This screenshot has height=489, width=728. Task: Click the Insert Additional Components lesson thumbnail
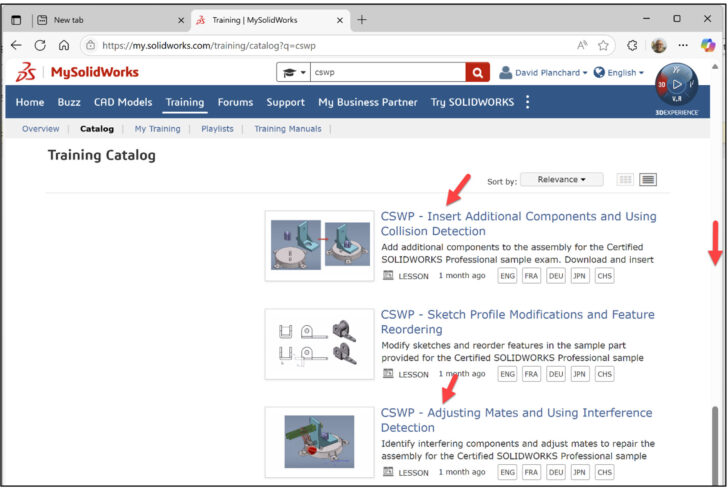coord(319,246)
